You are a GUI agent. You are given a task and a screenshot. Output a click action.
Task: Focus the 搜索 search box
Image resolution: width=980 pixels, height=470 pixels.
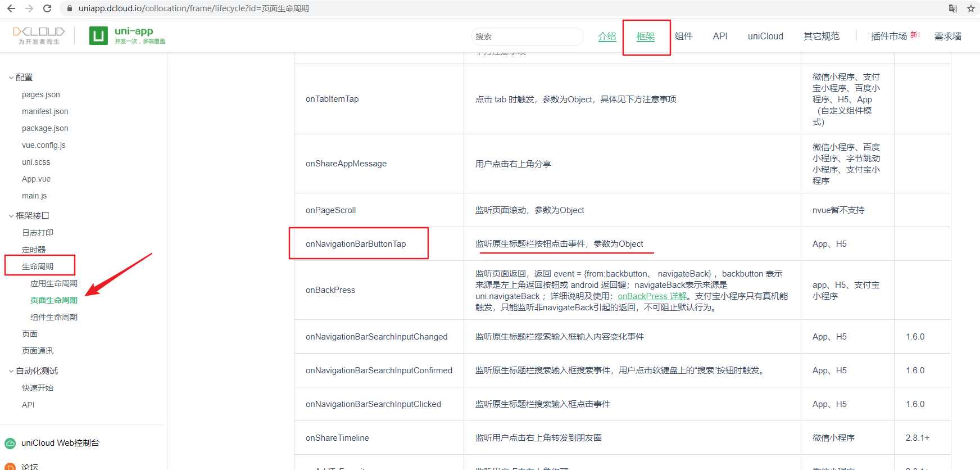(x=527, y=36)
